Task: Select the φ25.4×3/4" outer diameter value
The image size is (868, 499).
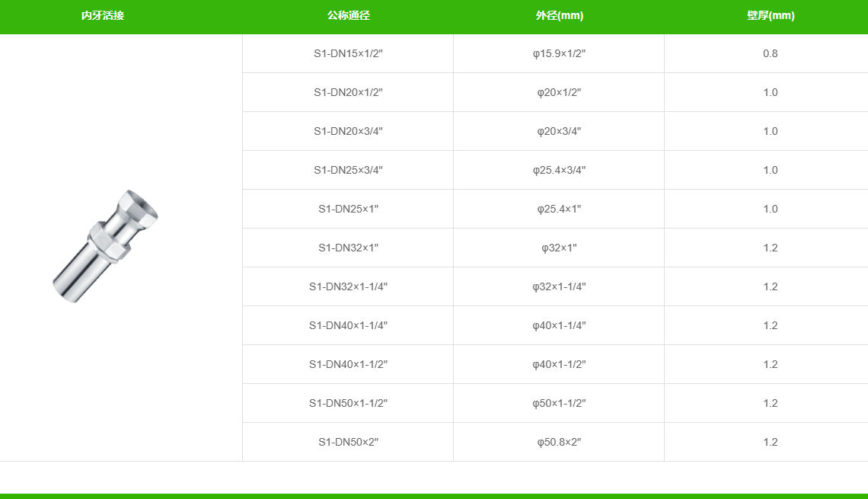Action: 559,170
